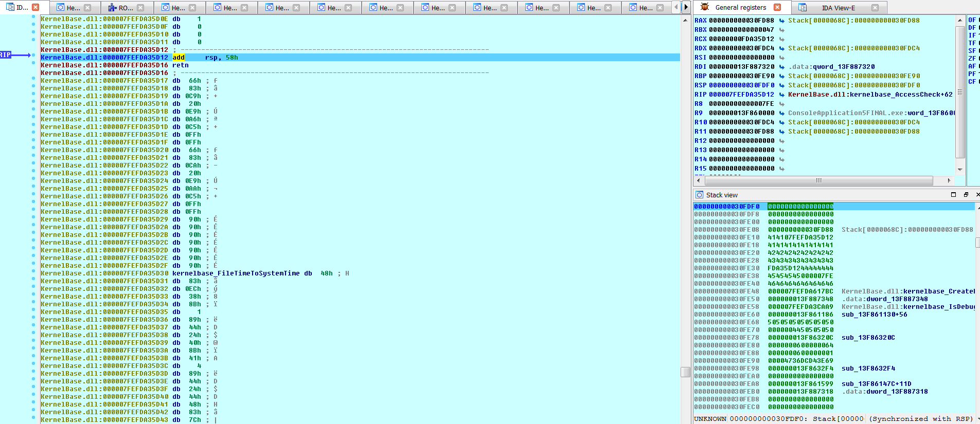Click the jump arrow beside R9 register
The height and width of the screenshot is (424, 980).
[x=781, y=113]
